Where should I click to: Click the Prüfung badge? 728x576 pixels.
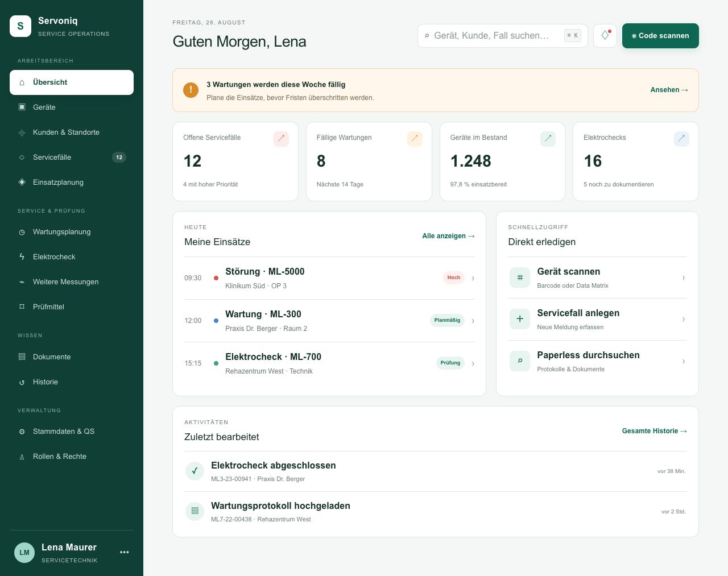[x=450, y=363]
